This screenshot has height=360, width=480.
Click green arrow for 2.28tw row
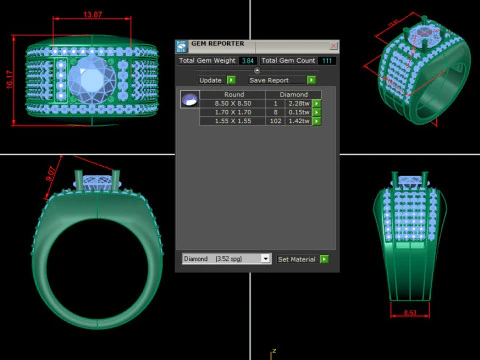316,103
